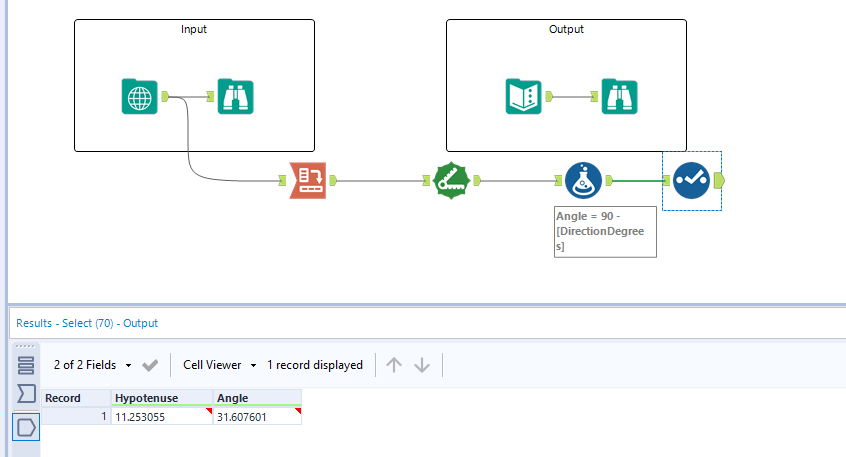Select the Select tool with checkmark icon
The height and width of the screenshot is (457, 846).
tap(691, 180)
